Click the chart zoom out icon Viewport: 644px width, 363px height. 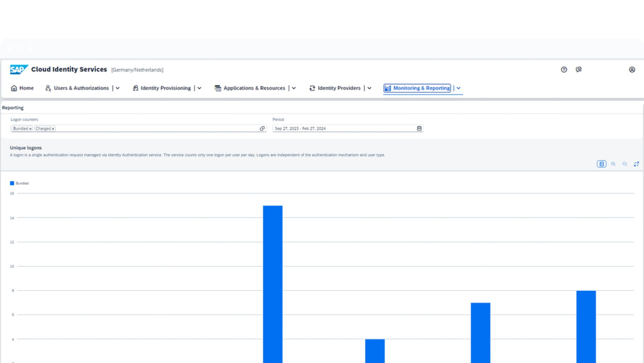pos(625,164)
